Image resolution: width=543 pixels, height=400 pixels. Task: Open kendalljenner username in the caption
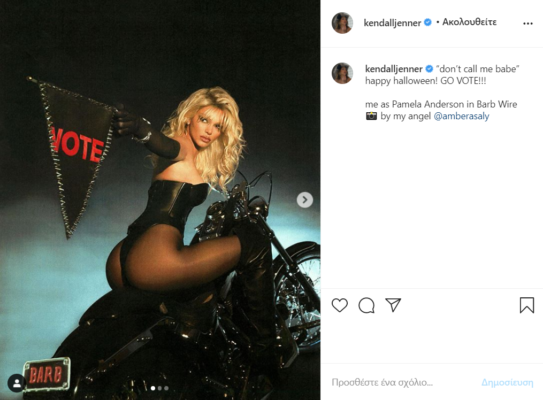pos(394,69)
